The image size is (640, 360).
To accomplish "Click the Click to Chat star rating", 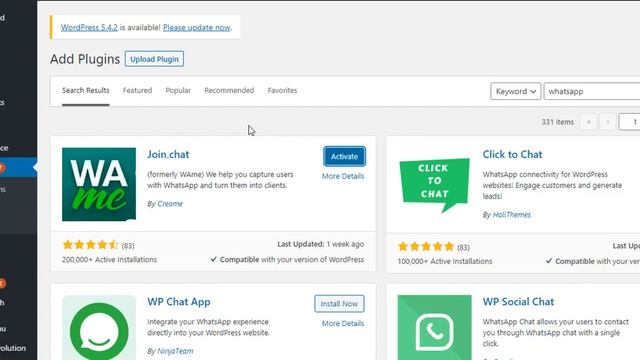I will pyautogui.click(x=426, y=247).
